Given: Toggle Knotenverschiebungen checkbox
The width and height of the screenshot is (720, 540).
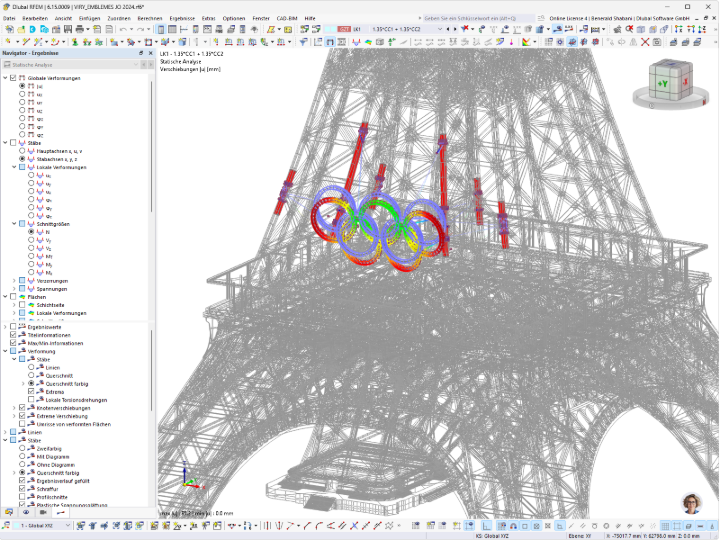Looking at the screenshot, I should click(22, 408).
